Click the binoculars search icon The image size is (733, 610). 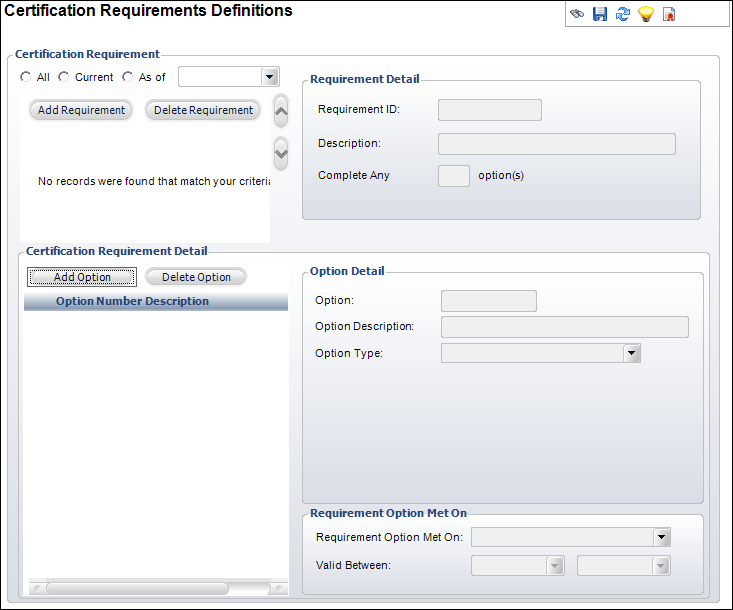pyautogui.click(x=577, y=14)
